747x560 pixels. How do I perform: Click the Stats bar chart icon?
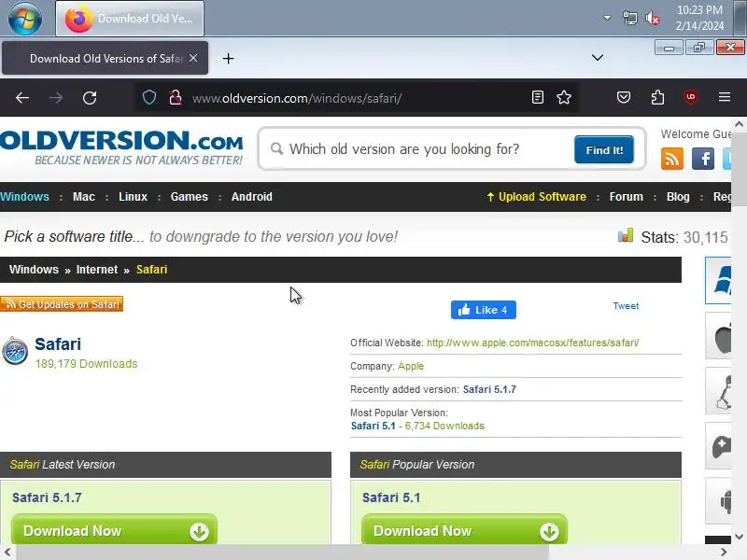pos(626,235)
